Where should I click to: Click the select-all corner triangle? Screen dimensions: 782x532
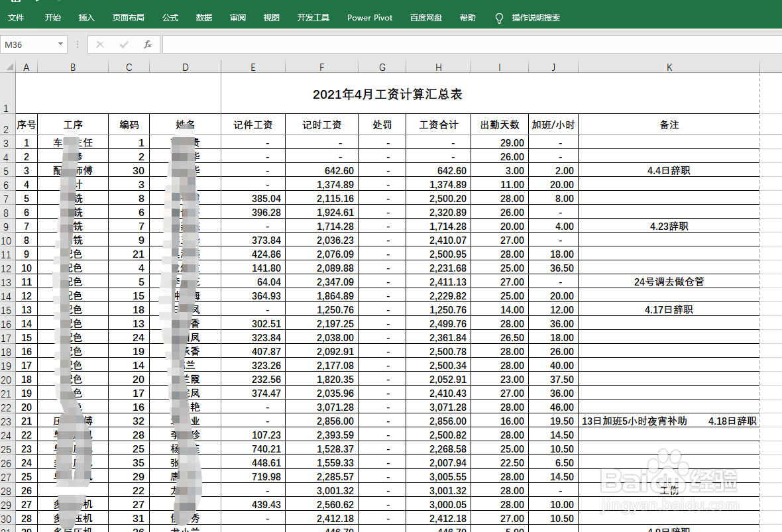[8, 67]
